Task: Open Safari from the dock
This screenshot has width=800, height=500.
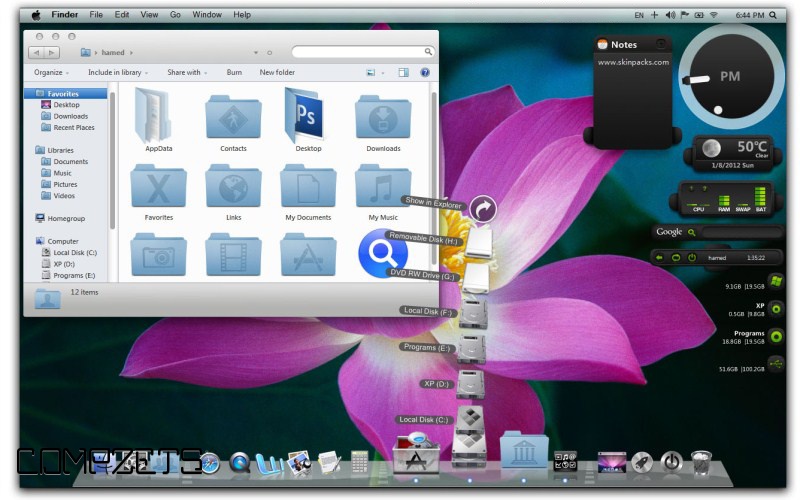Action: tap(210, 464)
